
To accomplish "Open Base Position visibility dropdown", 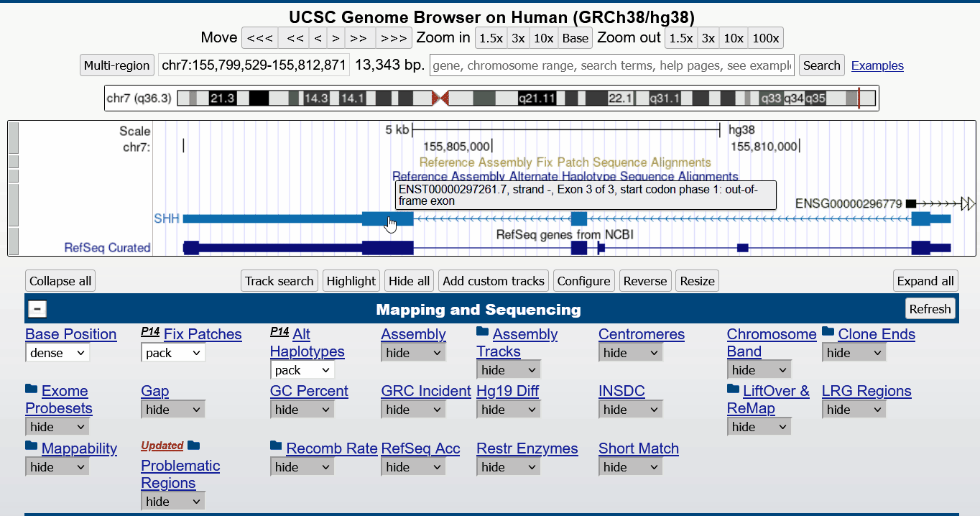I will click(x=57, y=353).
